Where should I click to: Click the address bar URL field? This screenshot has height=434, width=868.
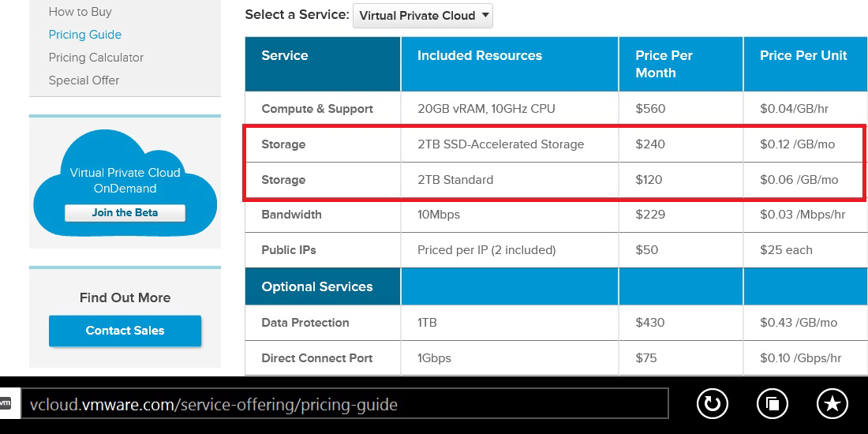point(344,403)
